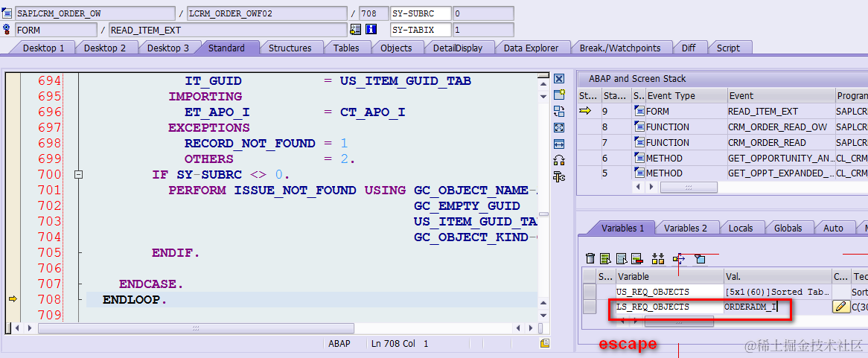Click the program source icon beside SAPLCRM_ORDER_OW

[7, 13]
